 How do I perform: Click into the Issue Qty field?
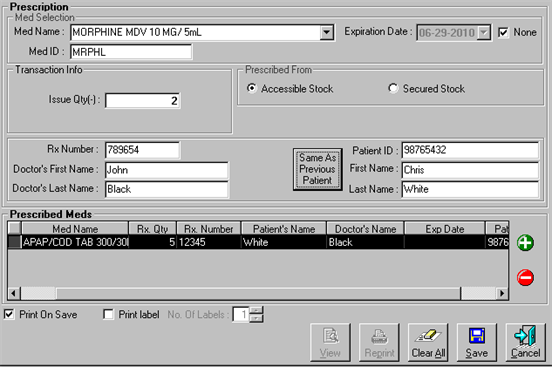click(x=143, y=101)
